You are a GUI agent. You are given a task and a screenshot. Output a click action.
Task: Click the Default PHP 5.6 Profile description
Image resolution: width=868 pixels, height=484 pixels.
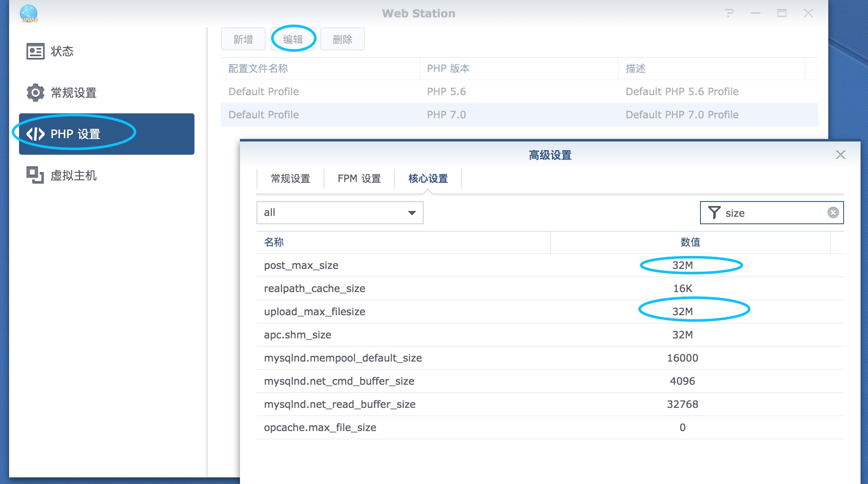coord(682,91)
